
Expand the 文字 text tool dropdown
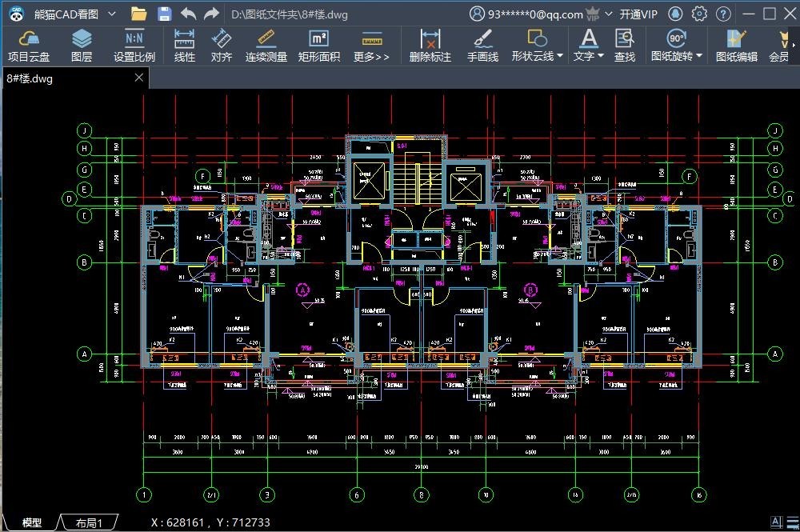pos(601,57)
